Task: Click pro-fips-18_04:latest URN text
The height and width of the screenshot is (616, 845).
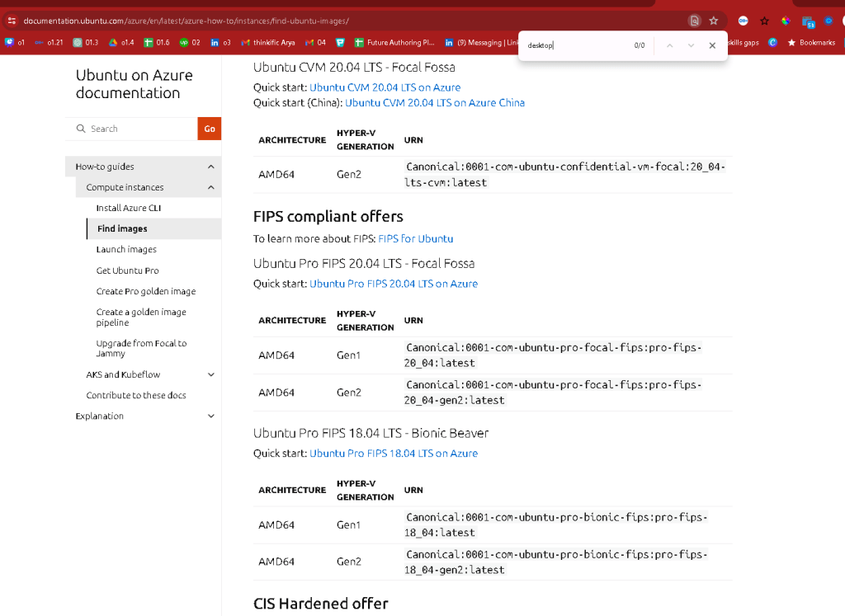Action: click(555, 525)
